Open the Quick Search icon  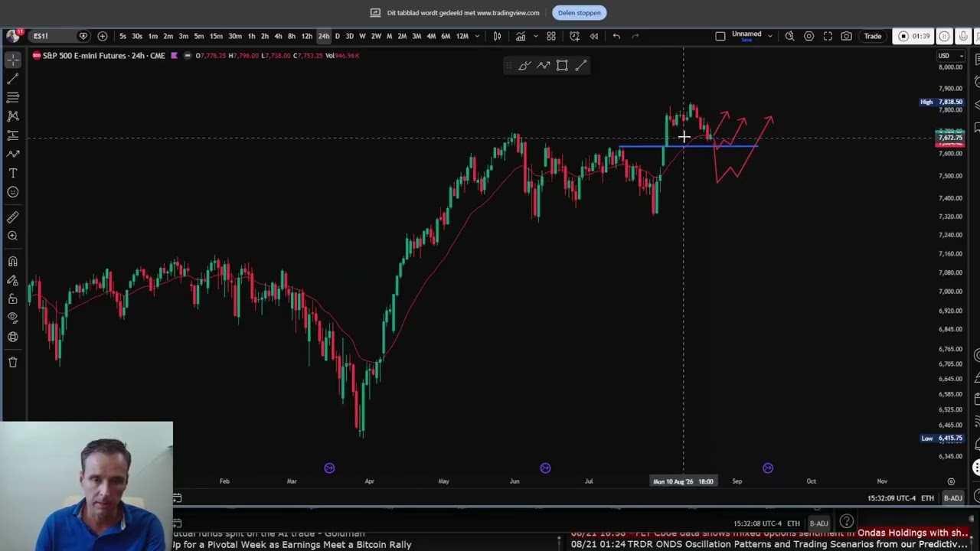pos(789,36)
